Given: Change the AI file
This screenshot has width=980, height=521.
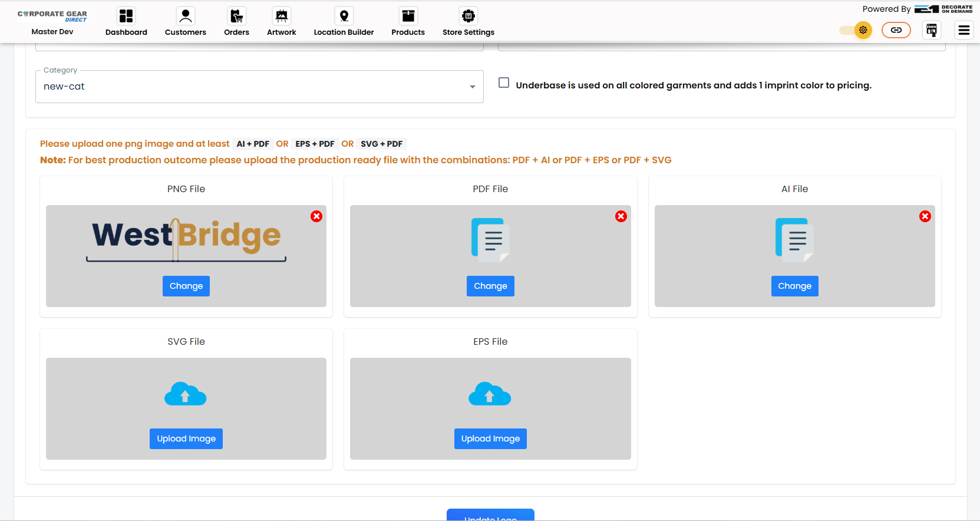Looking at the screenshot, I should click(x=794, y=286).
